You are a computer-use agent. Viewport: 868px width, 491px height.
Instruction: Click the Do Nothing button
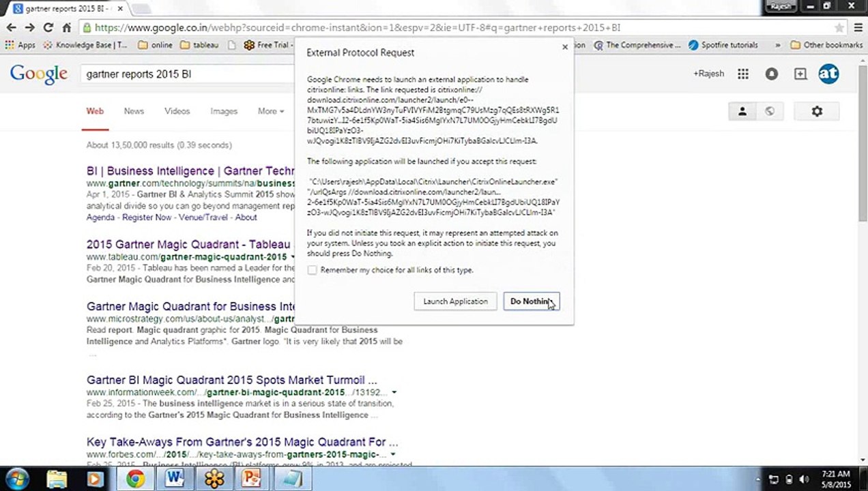pyautogui.click(x=531, y=301)
